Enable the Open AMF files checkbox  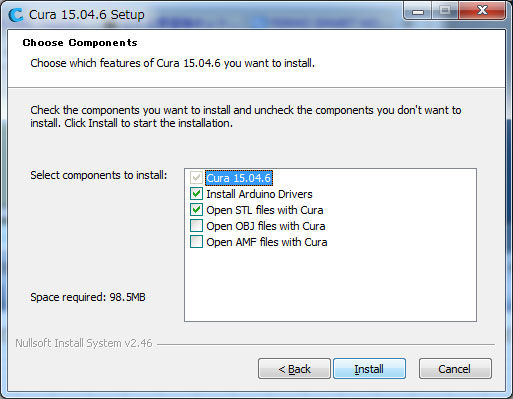pyautogui.click(x=196, y=242)
